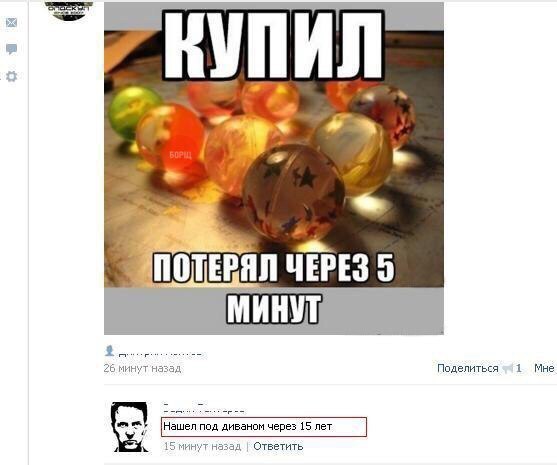Open the commenter's black-and-white face avatar

[x=130, y=427]
